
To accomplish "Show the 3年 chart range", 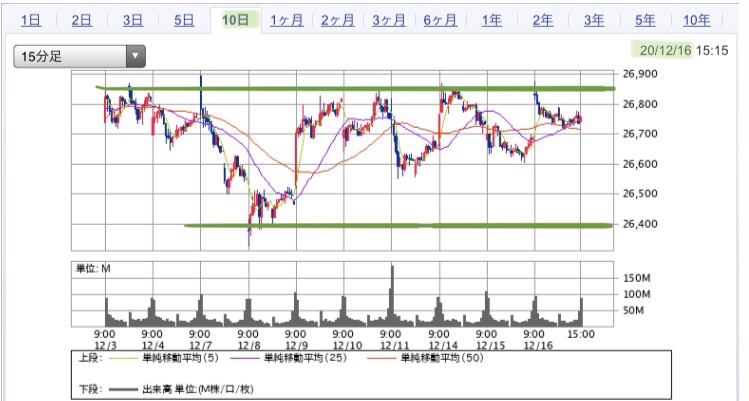I will coord(594,20).
